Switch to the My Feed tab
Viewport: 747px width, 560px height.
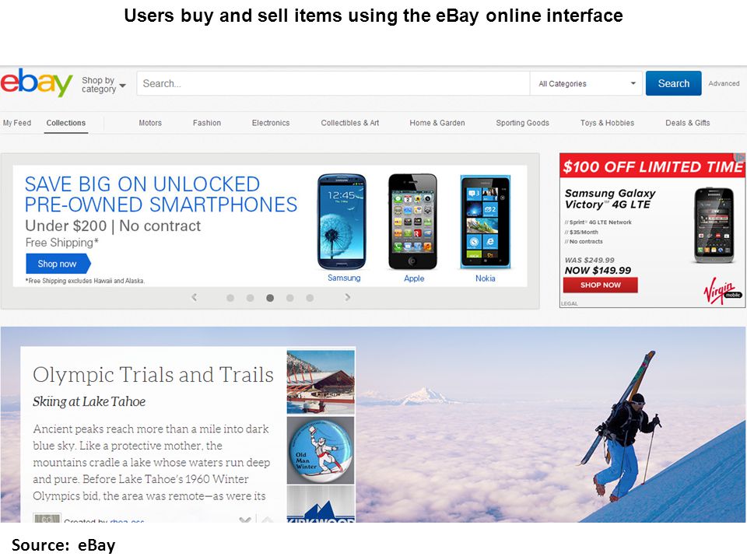pyautogui.click(x=16, y=123)
